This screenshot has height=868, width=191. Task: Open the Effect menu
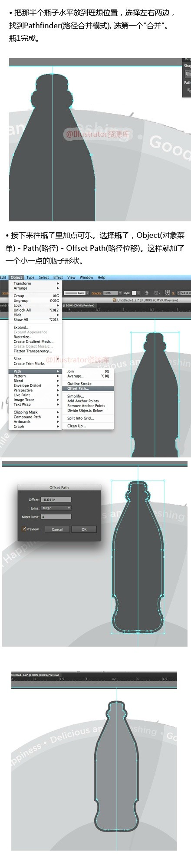pos(58,277)
